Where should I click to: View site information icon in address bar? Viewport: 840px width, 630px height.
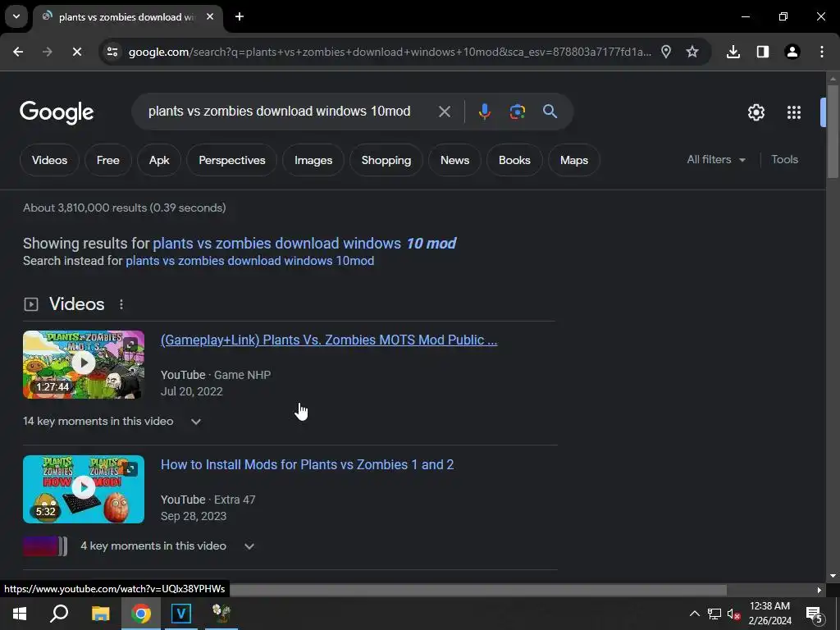point(112,52)
